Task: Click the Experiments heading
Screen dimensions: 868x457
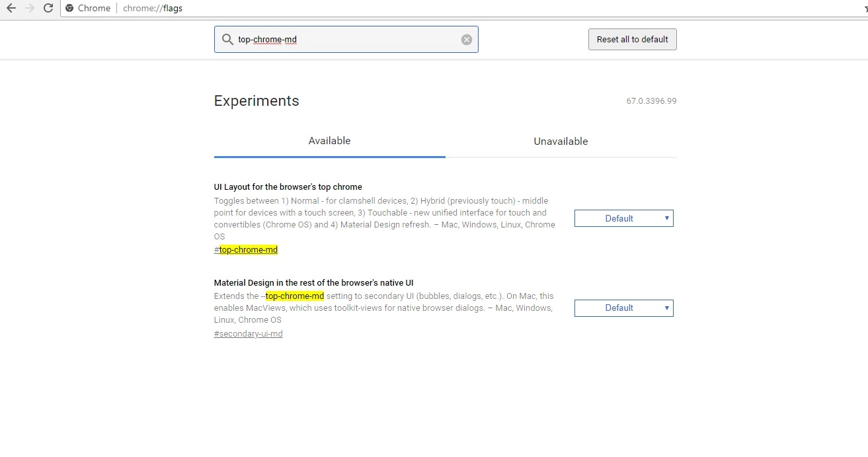Action: pos(256,101)
